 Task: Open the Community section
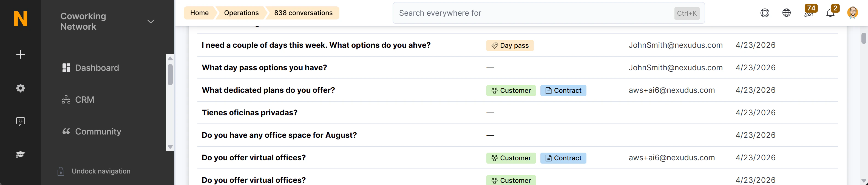[x=98, y=131]
